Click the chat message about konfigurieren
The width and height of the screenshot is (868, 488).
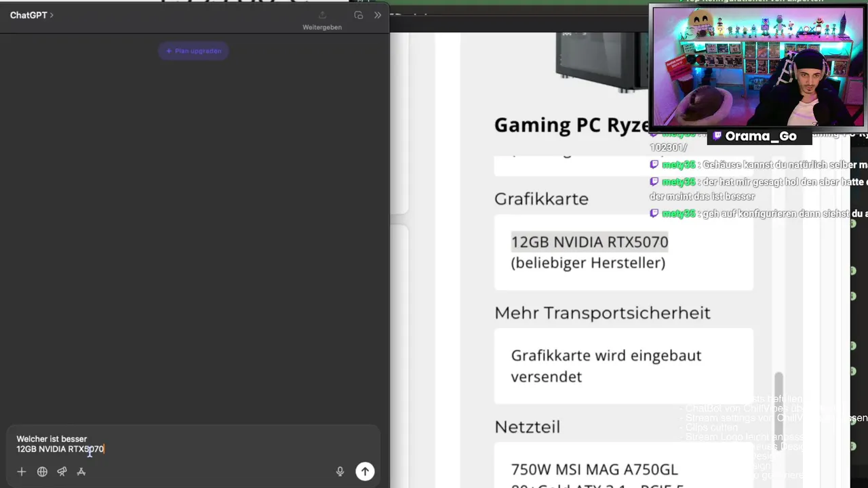tap(758, 213)
